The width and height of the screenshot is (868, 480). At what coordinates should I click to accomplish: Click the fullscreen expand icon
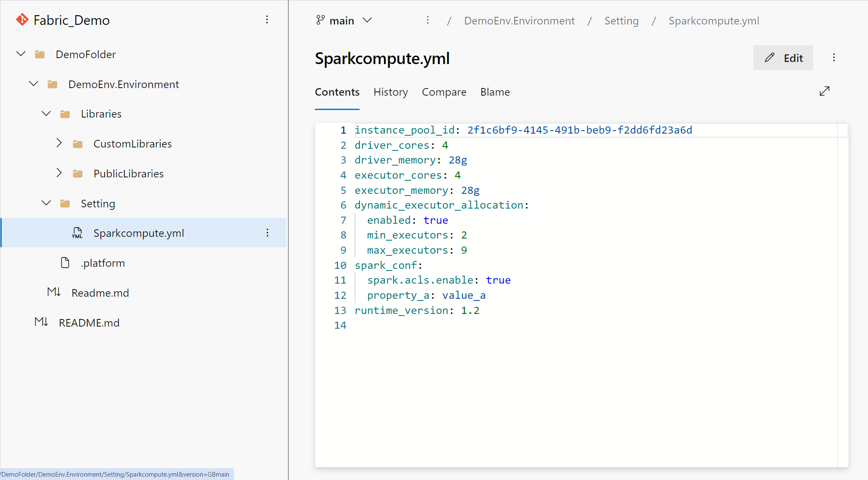824,92
